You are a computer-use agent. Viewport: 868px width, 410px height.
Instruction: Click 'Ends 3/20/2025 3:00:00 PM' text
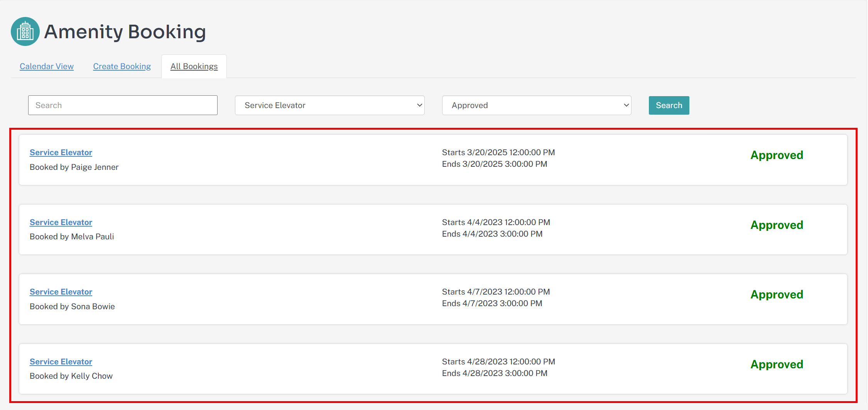pos(495,164)
